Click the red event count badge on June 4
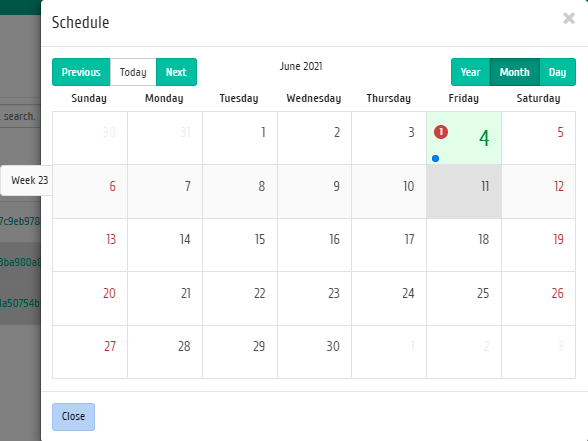Image resolution: width=588 pixels, height=441 pixels. [x=441, y=132]
